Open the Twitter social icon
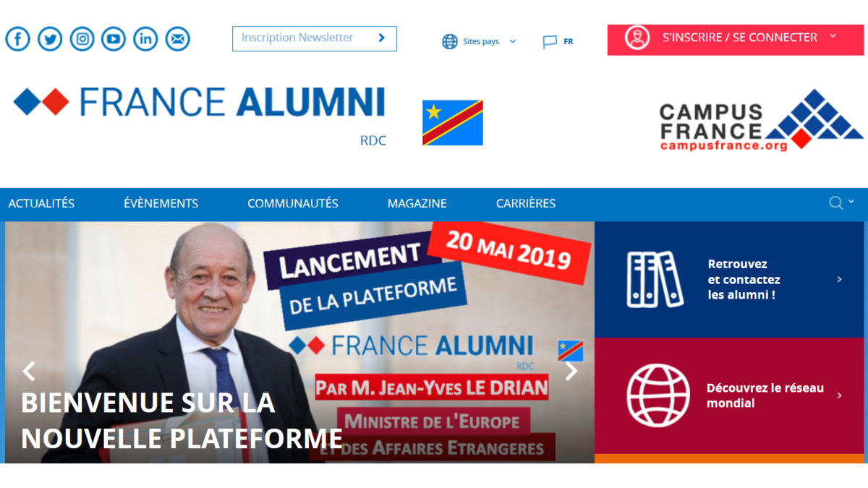868x488 pixels. (50, 38)
